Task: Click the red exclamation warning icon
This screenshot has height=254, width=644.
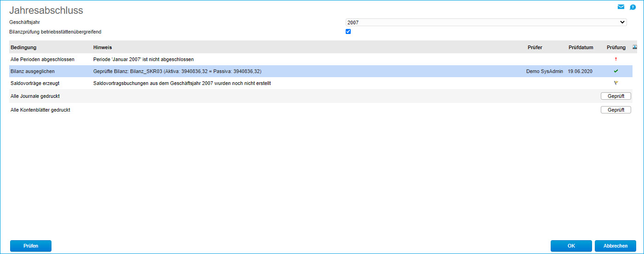Action: 616,59
